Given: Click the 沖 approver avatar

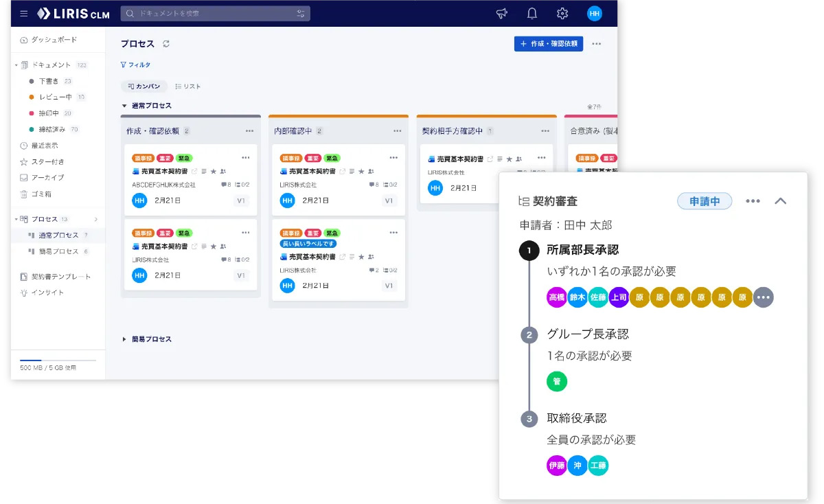Looking at the screenshot, I should [577, 466].
